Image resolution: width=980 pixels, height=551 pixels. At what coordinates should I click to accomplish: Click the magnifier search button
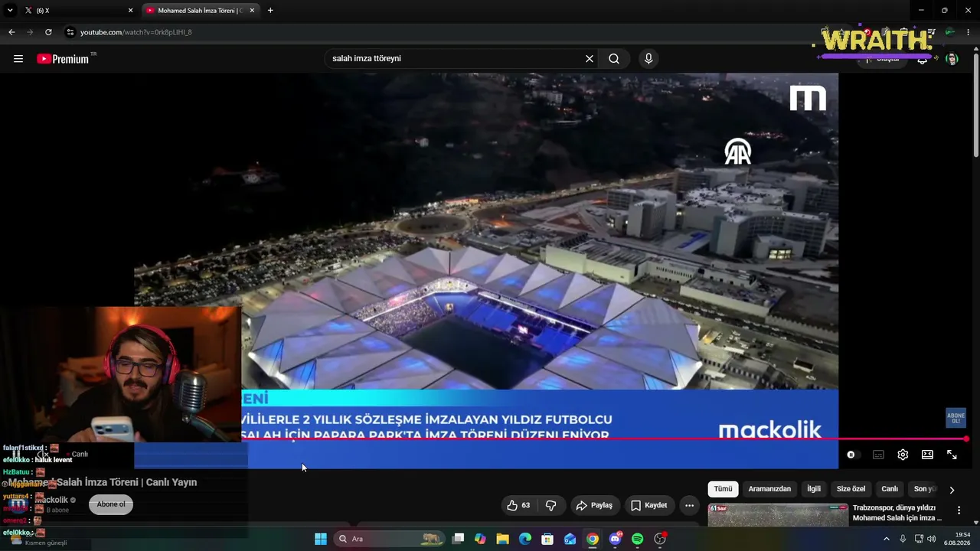[x=614, y=59]
